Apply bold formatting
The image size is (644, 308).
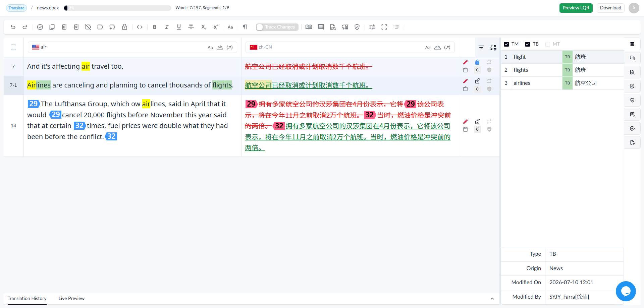(155, 27)
